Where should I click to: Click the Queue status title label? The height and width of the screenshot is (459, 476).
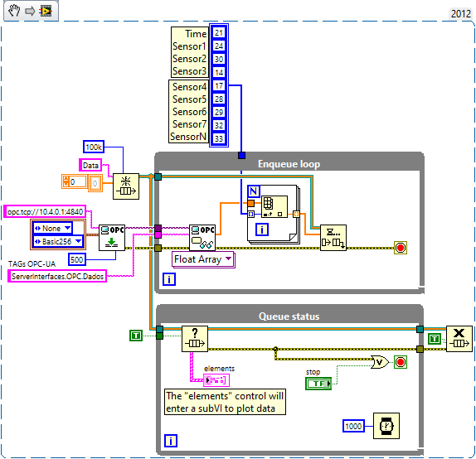pos(289,316)
